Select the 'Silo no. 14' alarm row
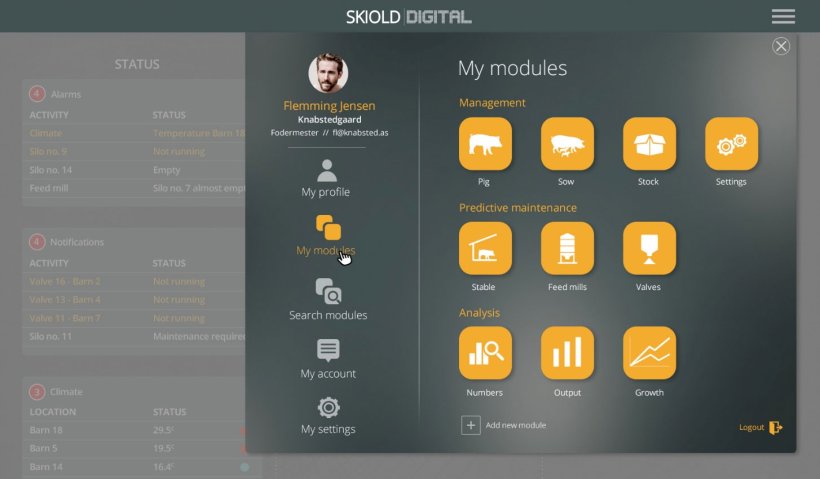Screen dimensions: 820x479 point(134,170)
